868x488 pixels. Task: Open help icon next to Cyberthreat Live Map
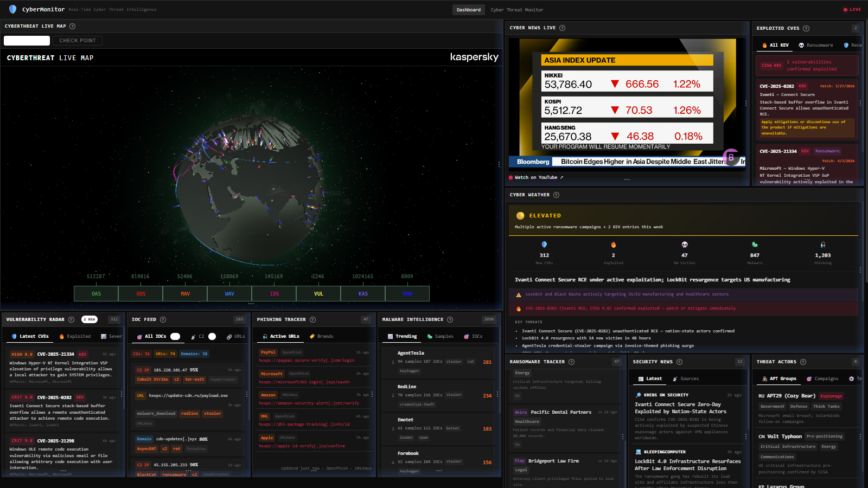point(72,26)
